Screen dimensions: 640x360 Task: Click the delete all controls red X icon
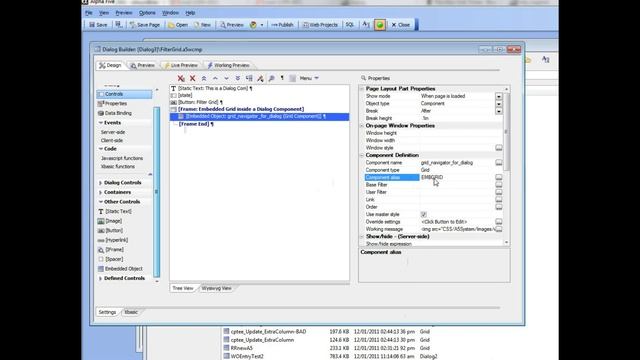(x=181, y=78)
